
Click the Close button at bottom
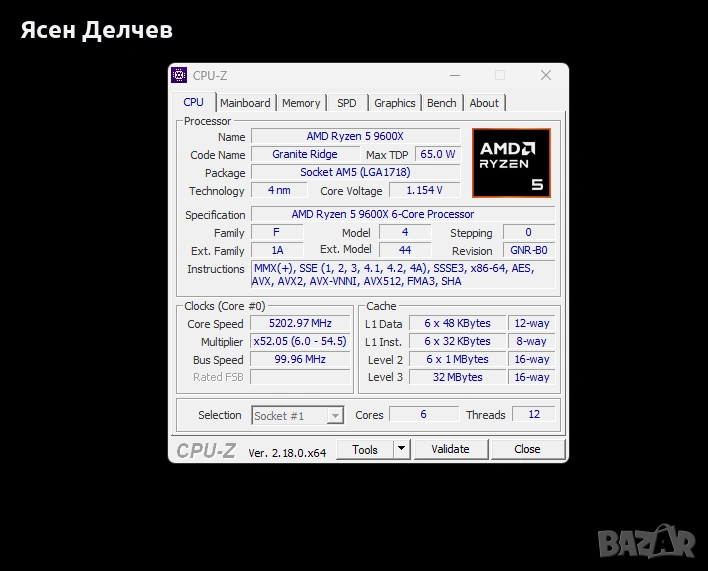pos(527,449)
